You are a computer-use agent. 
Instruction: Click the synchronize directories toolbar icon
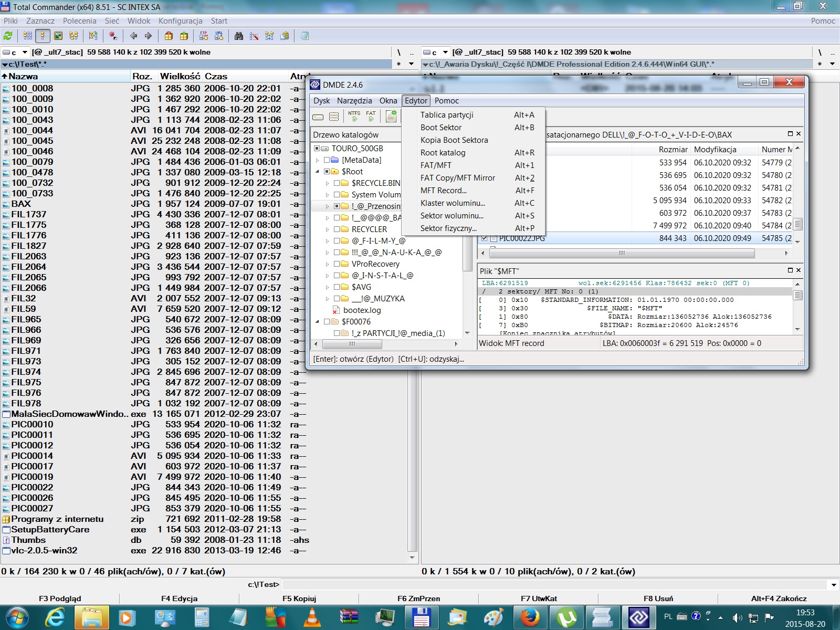click(269, 36)
